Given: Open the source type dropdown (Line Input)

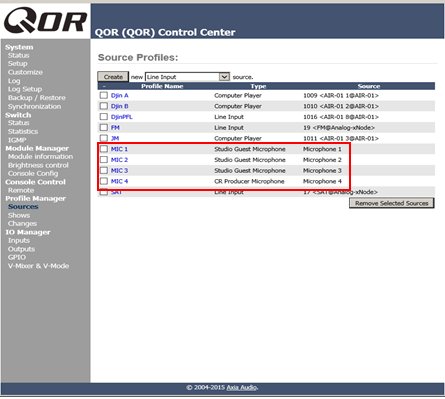Looking at the screenshot, I should coord(187,77).
